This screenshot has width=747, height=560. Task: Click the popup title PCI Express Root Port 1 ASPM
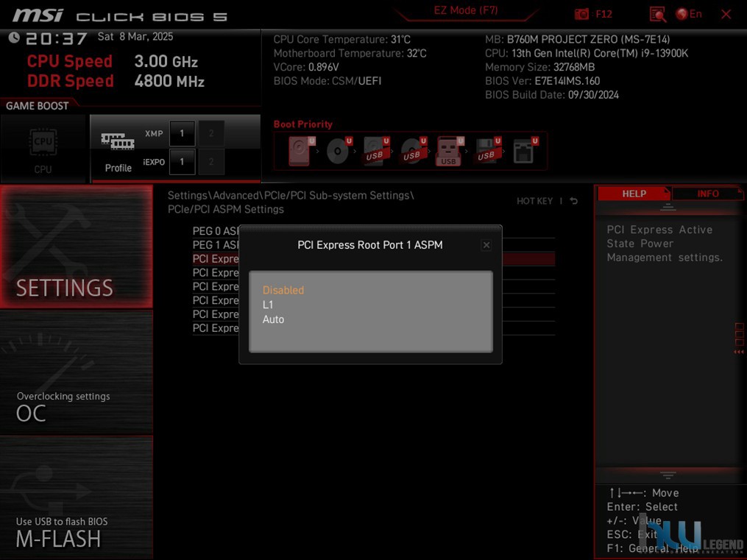[369, 245]
